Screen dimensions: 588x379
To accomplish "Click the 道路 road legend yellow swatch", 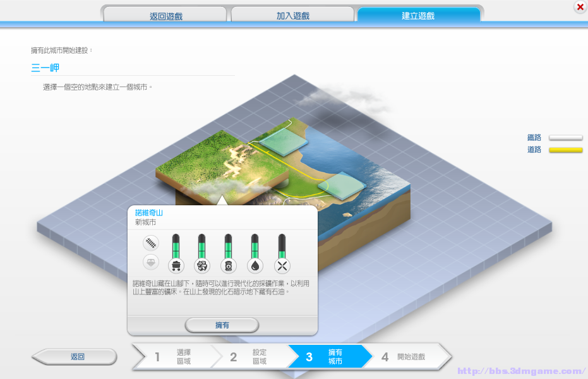I will point(565,150).
